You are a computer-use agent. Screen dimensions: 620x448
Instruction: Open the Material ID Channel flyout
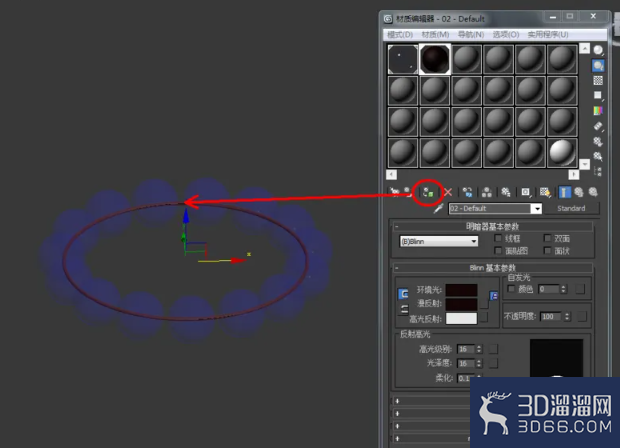coord(525,192)
